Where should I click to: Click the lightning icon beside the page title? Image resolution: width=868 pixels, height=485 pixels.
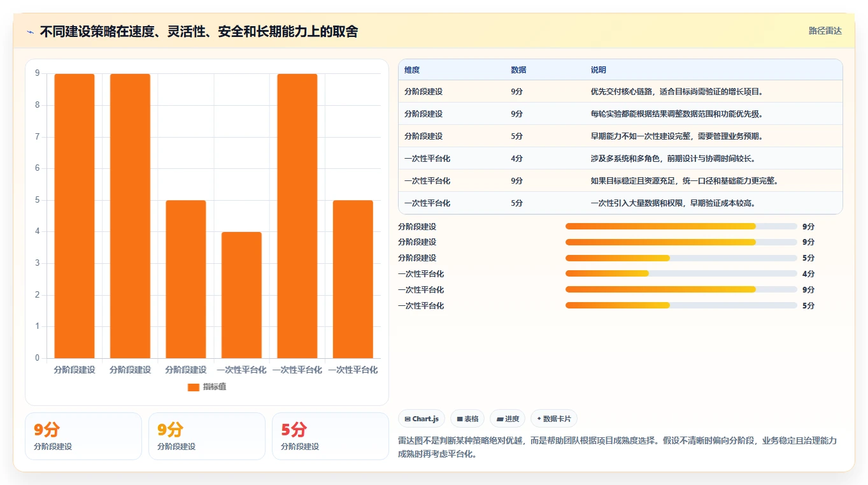31,32
